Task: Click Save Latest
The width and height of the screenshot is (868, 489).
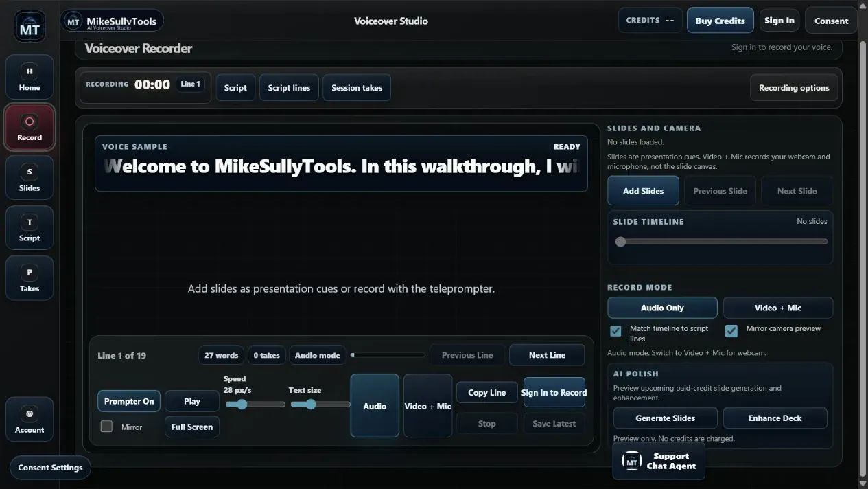Action: 554,424
